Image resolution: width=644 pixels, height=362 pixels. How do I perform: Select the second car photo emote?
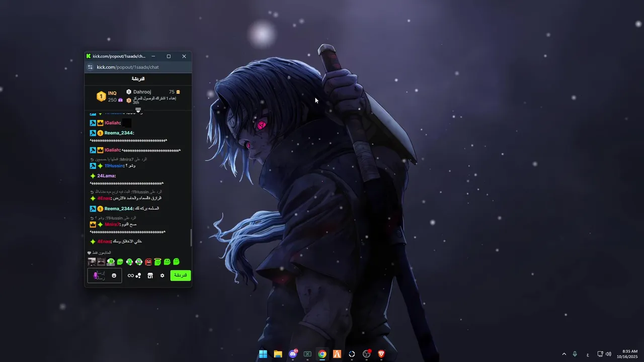pos(101,262)
